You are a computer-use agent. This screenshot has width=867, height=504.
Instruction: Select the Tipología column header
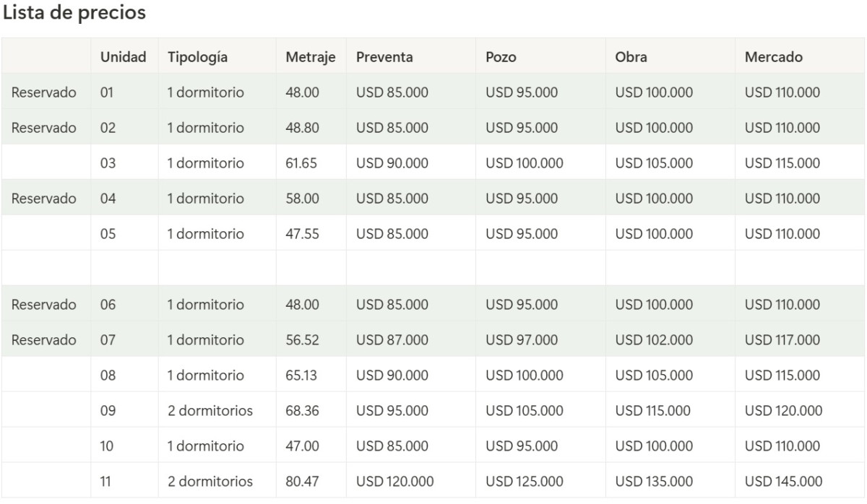197,57
